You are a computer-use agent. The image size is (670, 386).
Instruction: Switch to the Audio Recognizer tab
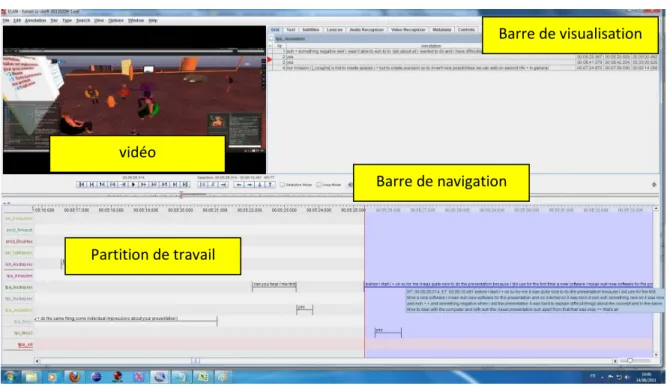click(x=367, y=29)
